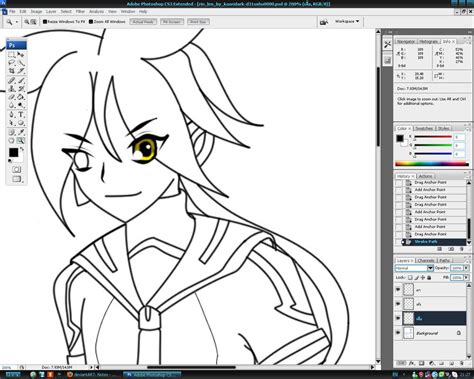Open the History panel options menu
This screenshot has height=379, width=474.
(x=467, y=177)
